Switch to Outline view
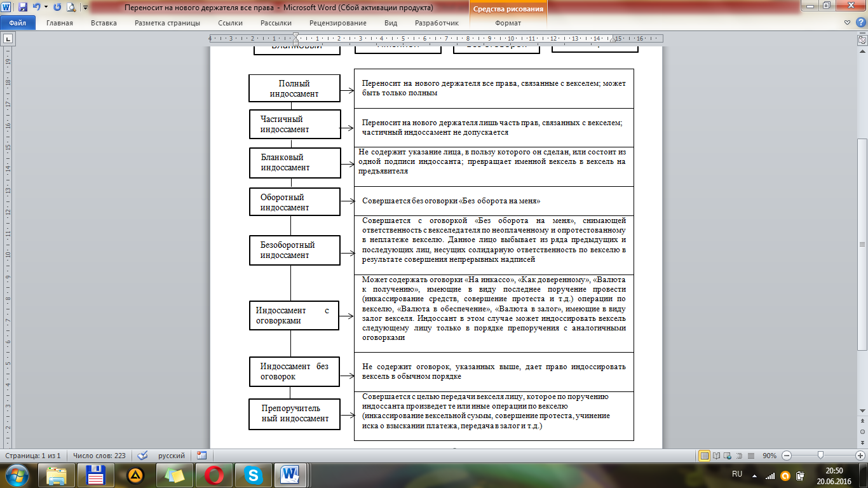Image resolution: width=868 pixels, height=488 pixels. tap(740, 456)
